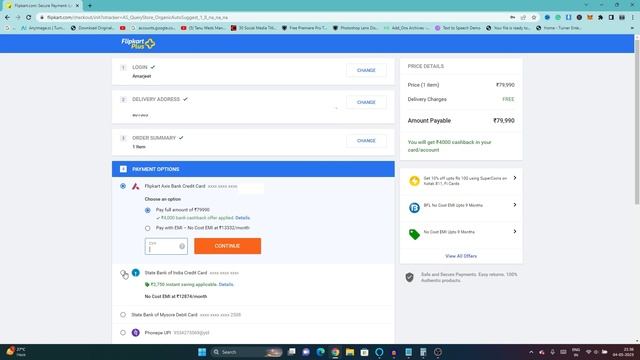640x360 pixels.
Task: Open the Photoshop Lens bookmark
Action: (355, 28)
